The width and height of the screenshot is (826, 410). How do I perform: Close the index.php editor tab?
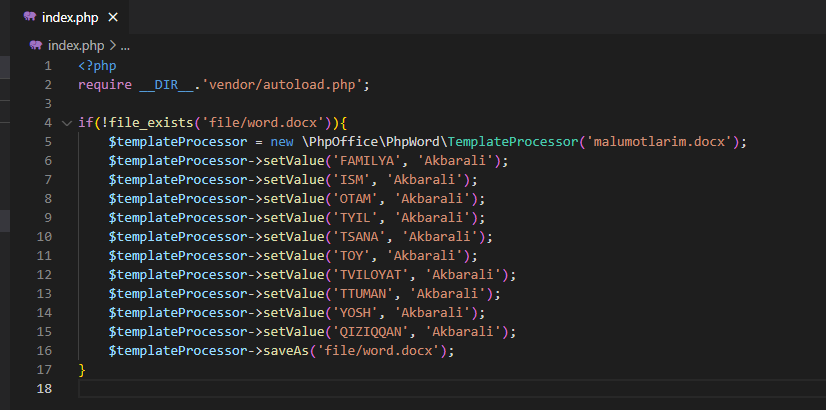[113, 17]
